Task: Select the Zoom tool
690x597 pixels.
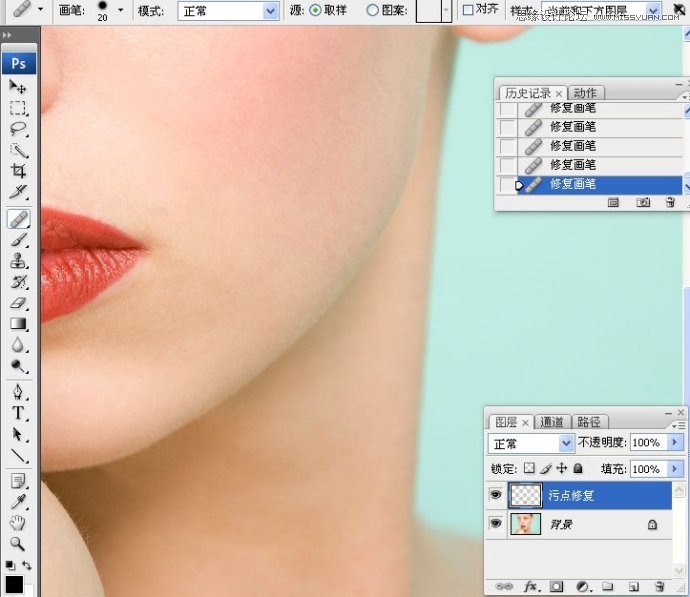Action: [x=18, y=544]
